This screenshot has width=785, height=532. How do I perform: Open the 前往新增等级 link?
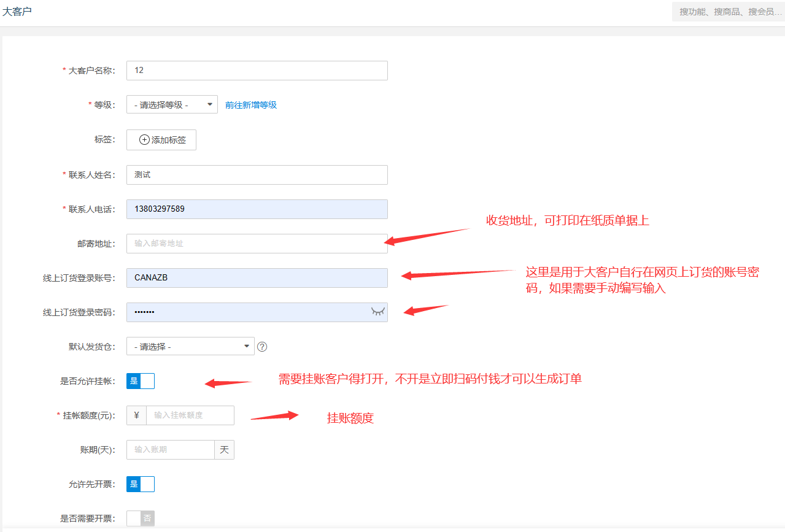pos(251,105)
